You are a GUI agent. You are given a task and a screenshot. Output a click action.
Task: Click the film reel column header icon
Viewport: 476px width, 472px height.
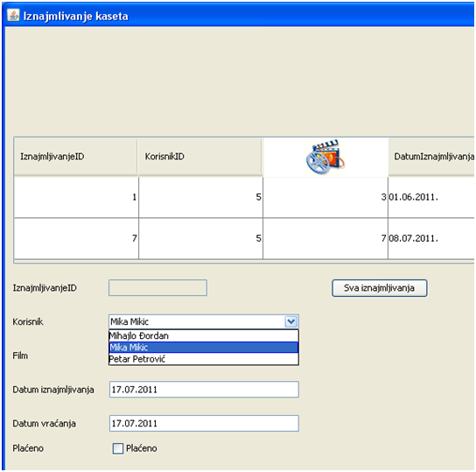click(325, 157)
